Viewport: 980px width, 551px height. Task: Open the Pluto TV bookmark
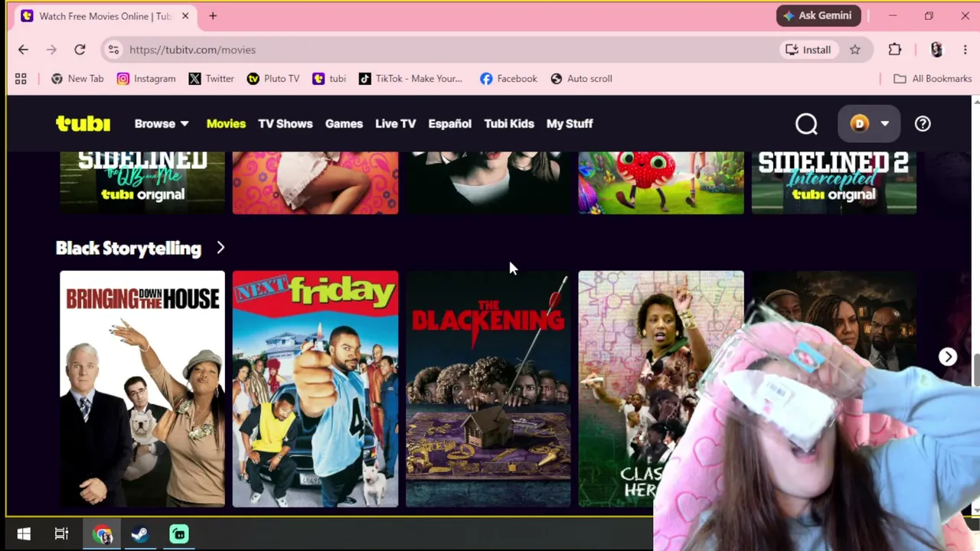tap(273, 79)
